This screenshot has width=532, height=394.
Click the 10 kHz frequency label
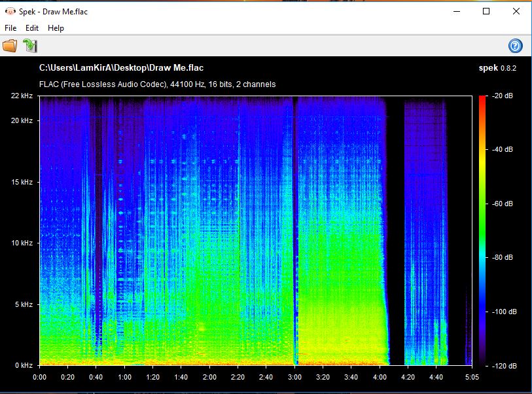point(22,243)
